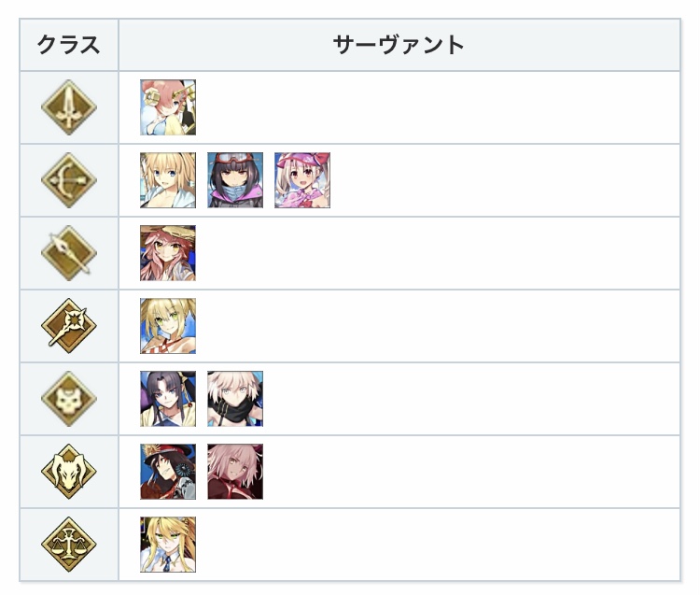700x595 pixels.
Task: Select the Ruler class scales icon
Action: 69,545
